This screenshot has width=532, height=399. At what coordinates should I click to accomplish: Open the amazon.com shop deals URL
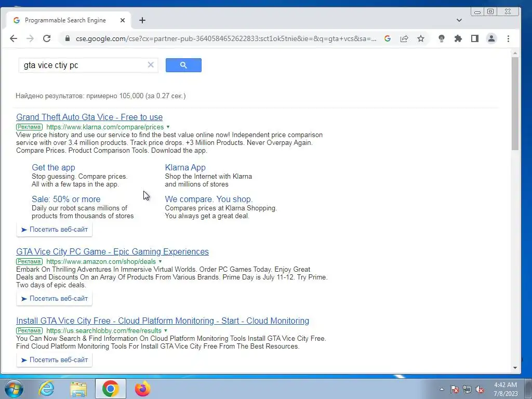101,262
